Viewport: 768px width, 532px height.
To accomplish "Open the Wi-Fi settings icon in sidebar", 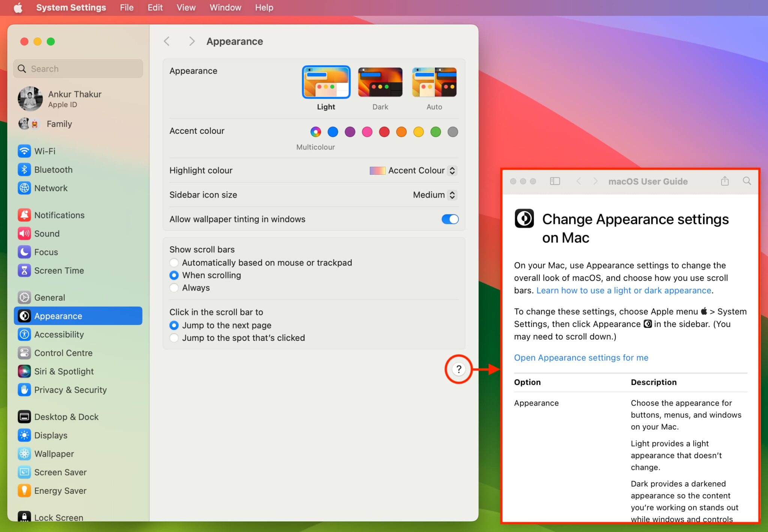I will [x=24, y=151].
